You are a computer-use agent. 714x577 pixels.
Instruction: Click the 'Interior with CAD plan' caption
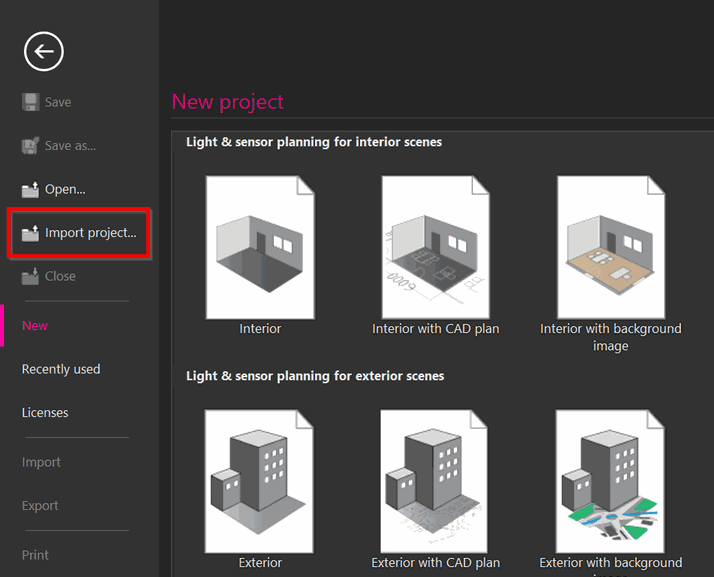[x=436, y=329]
